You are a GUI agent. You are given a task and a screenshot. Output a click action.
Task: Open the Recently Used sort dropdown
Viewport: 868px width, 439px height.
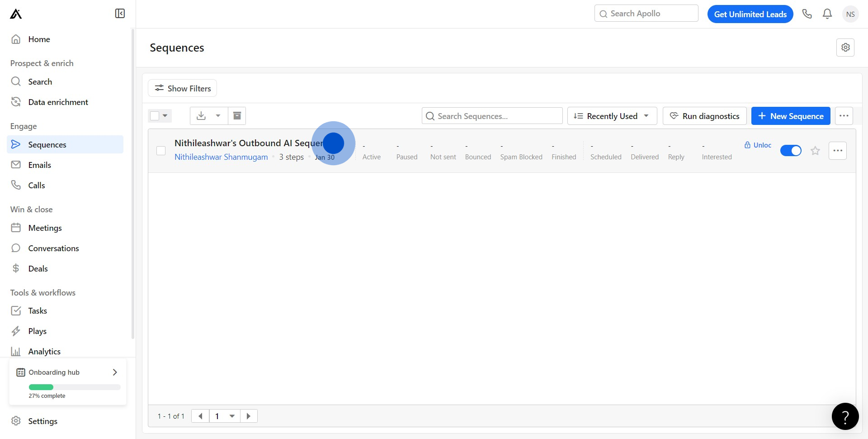tap(612, 116)
